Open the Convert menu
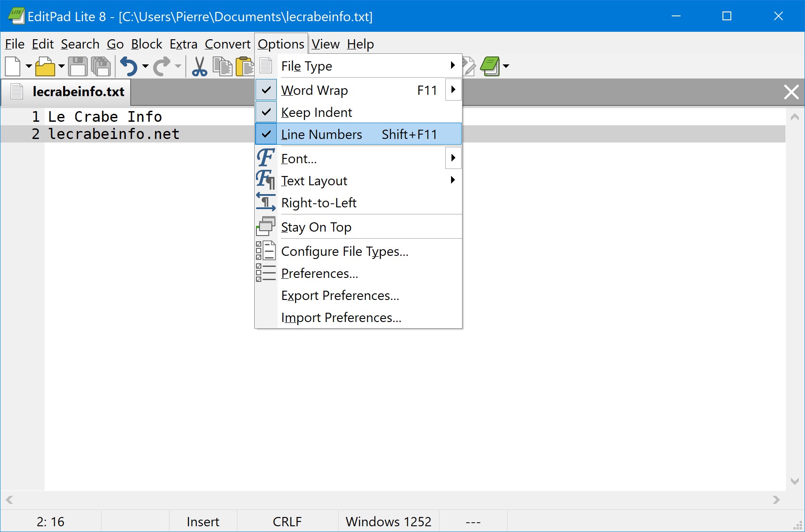Image resolution: width=805 pixels, height=532 pixels. click(228, 44)
